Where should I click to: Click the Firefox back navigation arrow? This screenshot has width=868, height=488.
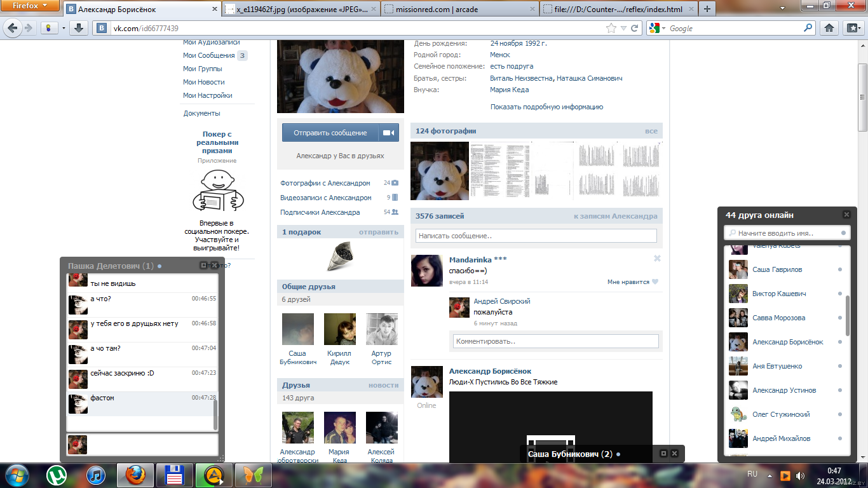point(12,28)
